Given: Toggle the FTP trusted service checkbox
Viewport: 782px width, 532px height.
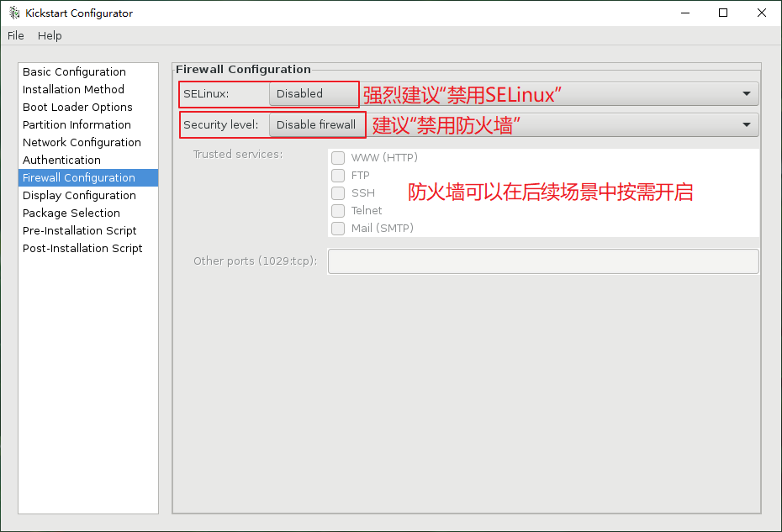Looking at the screenshot, I should (x=338, y=176).
